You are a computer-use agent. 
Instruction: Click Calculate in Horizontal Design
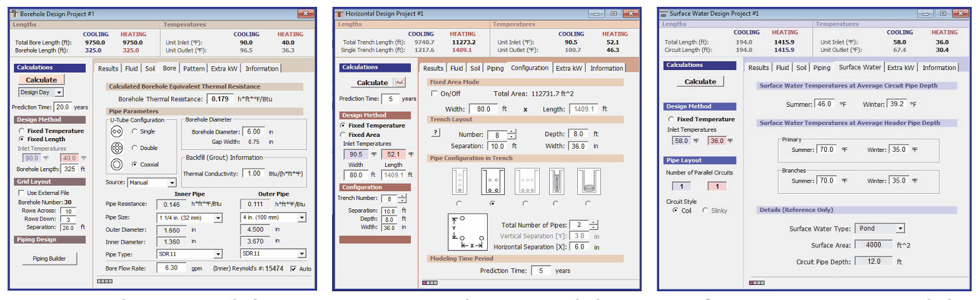[372, 82]
